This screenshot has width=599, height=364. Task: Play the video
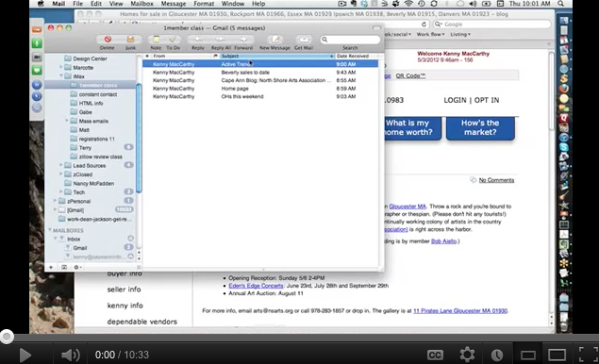point(25,356)
